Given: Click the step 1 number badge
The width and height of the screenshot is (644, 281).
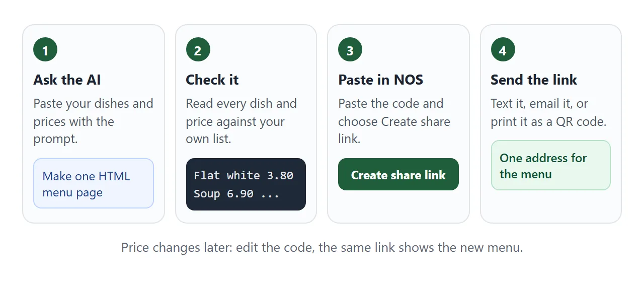Looking at the screenshot, I should pyautogui.click(x=45, y=50).
